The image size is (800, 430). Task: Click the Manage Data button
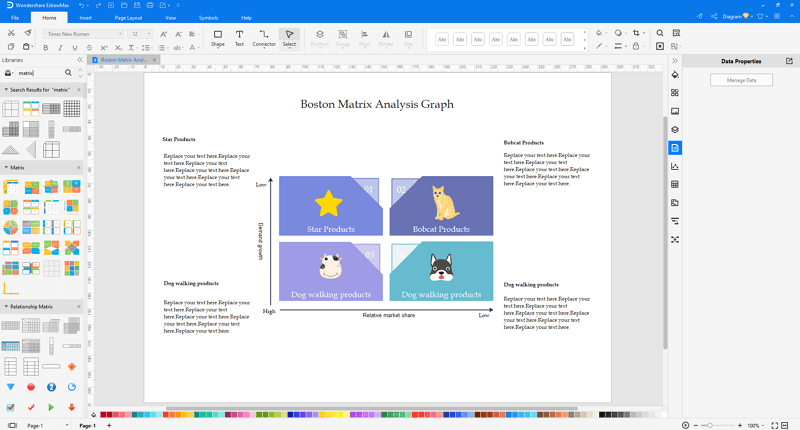741,80
